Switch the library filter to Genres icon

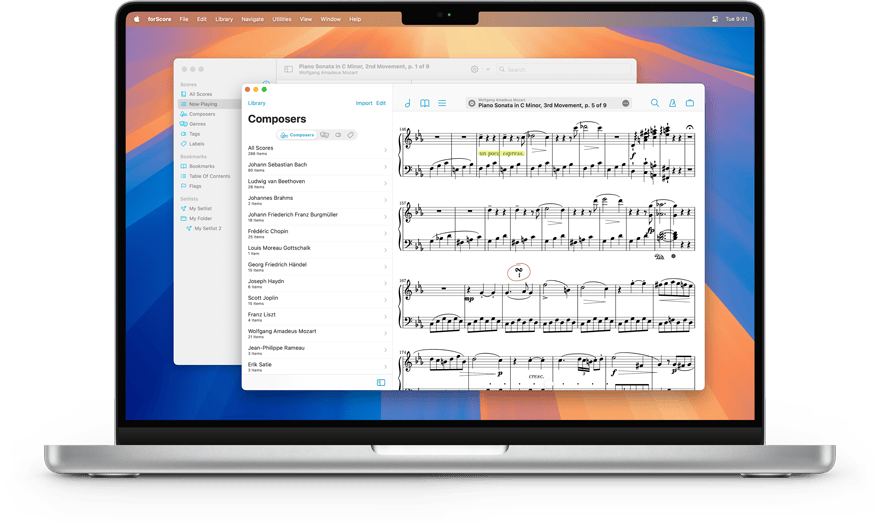(324, 135)
